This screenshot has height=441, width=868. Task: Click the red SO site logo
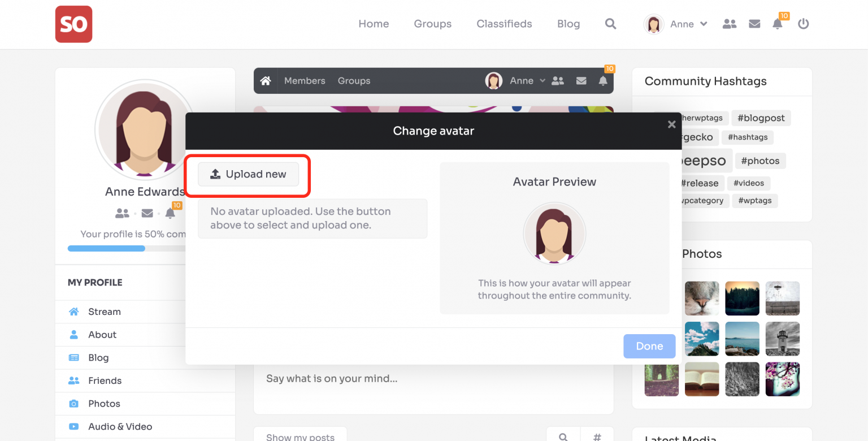[x=73, y=24]
